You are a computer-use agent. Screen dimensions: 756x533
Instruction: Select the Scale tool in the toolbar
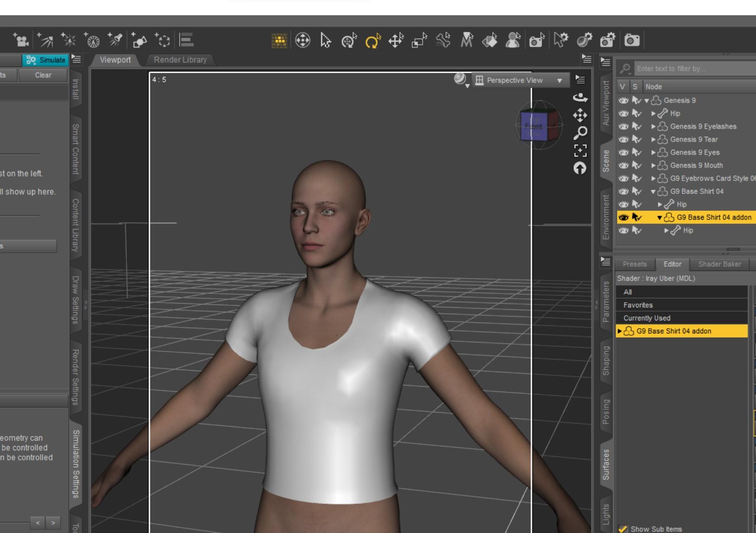[x=419, y=41]
